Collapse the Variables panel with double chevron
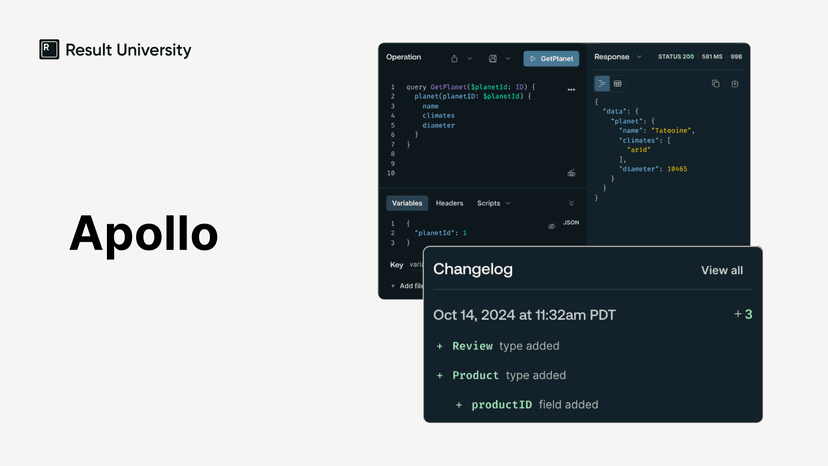The width and height of the screenshot is (828, 466). point(571,203)
